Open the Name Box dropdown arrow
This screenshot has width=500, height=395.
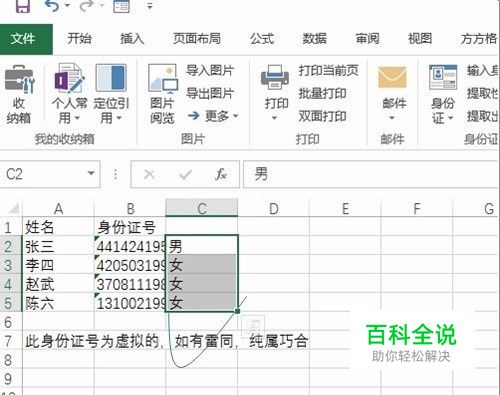(x=91, y=174)
